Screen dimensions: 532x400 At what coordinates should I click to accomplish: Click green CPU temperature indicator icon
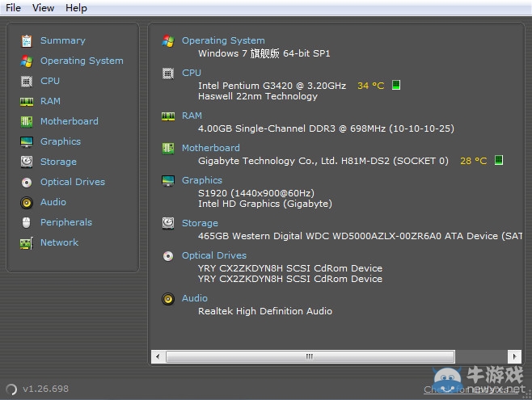pyautogui.click(x=396, y=85)
